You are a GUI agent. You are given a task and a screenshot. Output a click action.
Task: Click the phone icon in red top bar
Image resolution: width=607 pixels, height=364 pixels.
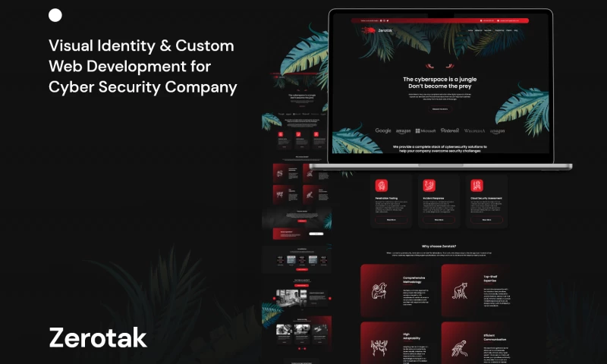click(481, 20)
